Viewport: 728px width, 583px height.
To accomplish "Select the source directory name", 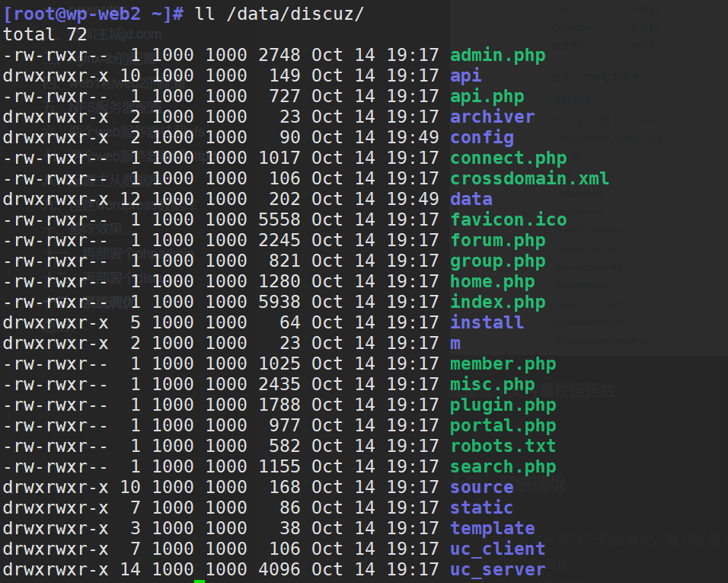I will click(x=482, y=487).
